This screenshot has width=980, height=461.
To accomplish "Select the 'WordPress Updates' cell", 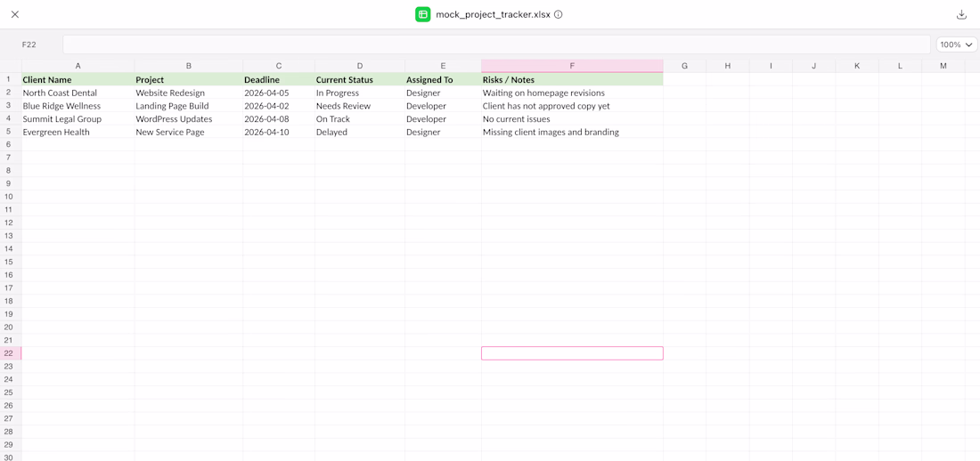I will coord(189,118).
